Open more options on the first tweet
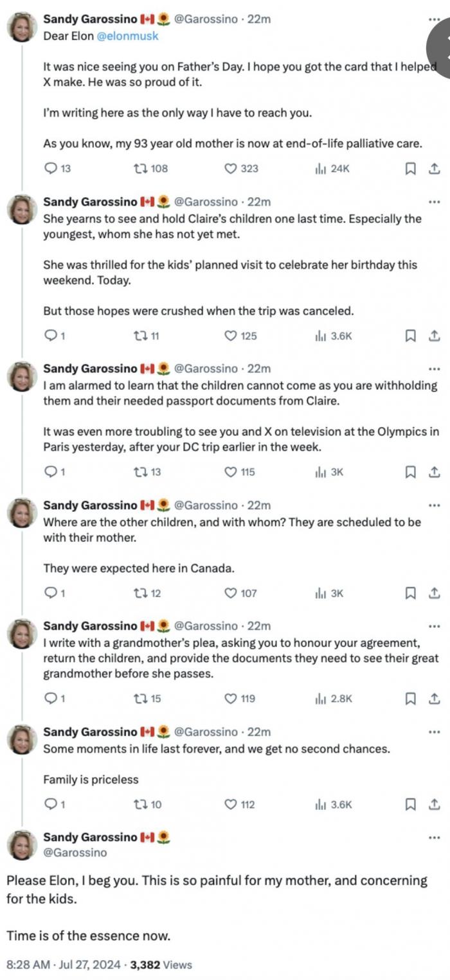This screenshot has height=980, width=450. [x=434, y=20]
